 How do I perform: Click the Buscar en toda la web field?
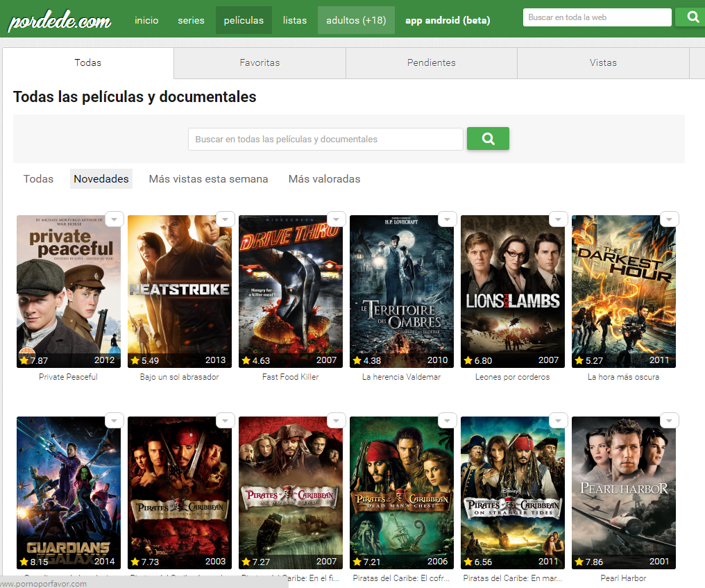597,17
